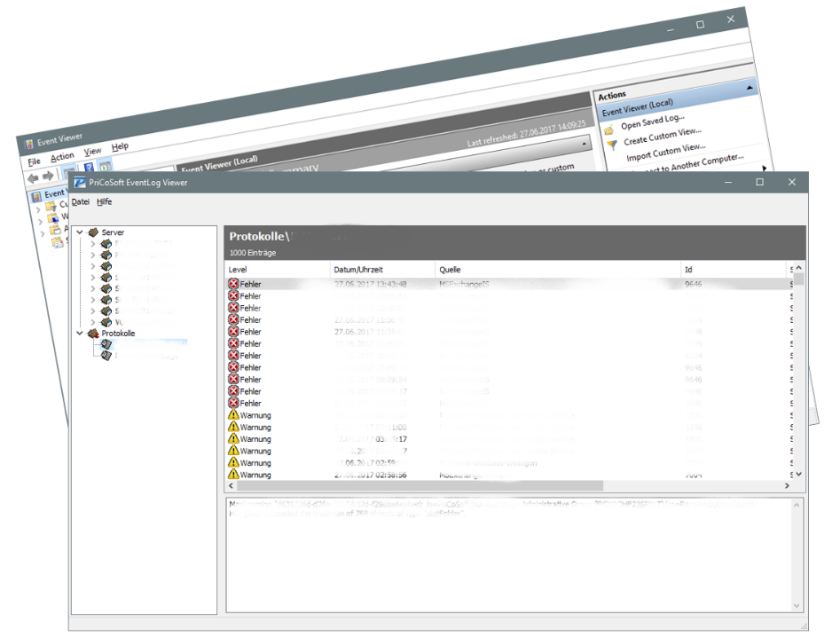The width and height of the screenshot is (840, 637).
Task: Click Open Saved Log... action
Action: tap(653, 122)
